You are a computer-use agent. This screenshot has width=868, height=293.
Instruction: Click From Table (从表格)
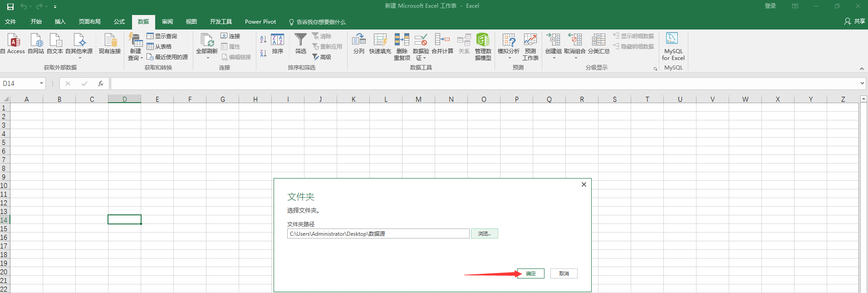(x=159, y=46)
